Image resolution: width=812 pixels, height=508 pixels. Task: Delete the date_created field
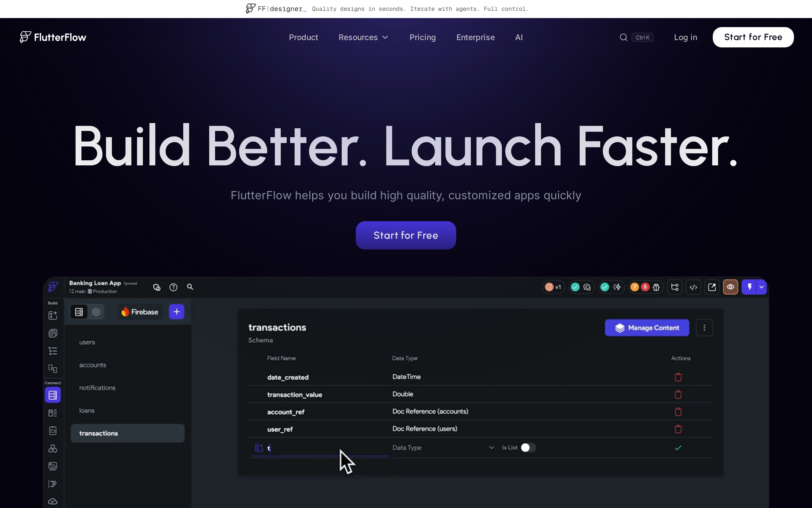(678, 377)
